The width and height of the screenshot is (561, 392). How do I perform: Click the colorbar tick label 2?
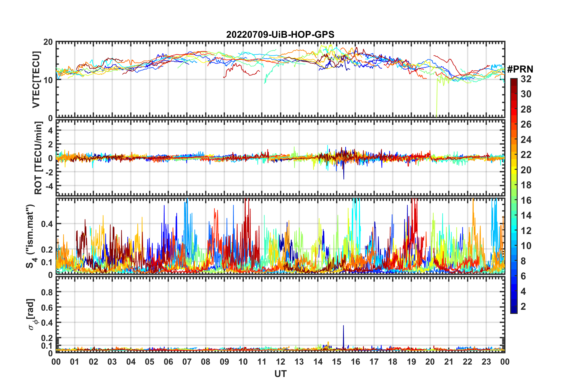tap(523, 307)
